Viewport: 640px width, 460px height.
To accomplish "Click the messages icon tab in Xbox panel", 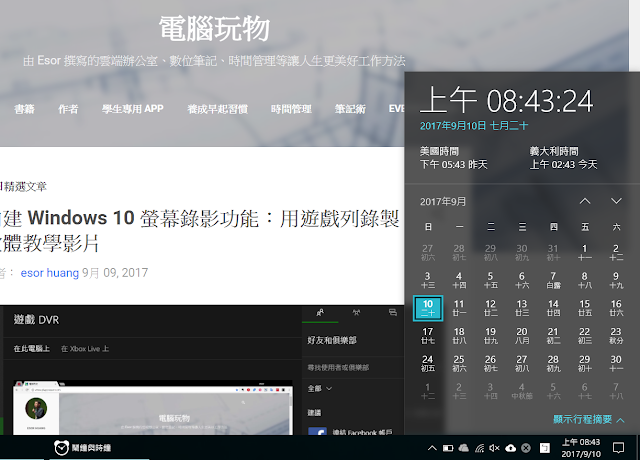I will pyautogui.click(x=393, y=313).
